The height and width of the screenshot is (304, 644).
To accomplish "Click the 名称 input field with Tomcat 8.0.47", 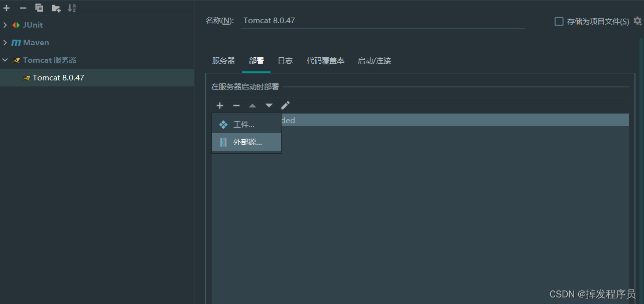I will coord(382,21).
